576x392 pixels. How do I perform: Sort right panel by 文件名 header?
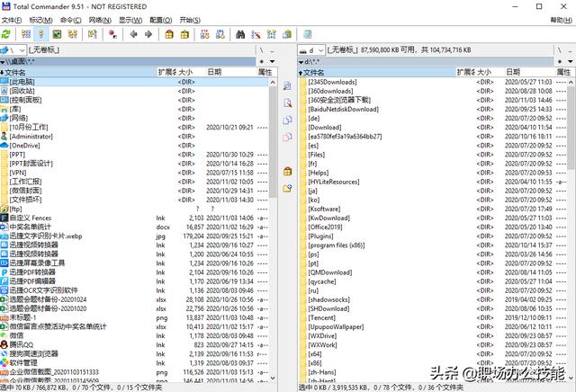click(377, 72)
